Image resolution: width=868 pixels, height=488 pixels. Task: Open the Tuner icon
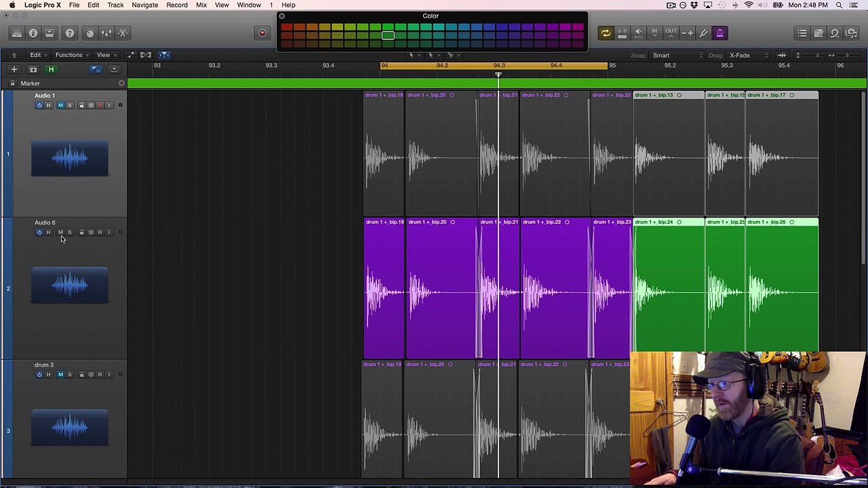click(704, 33)
